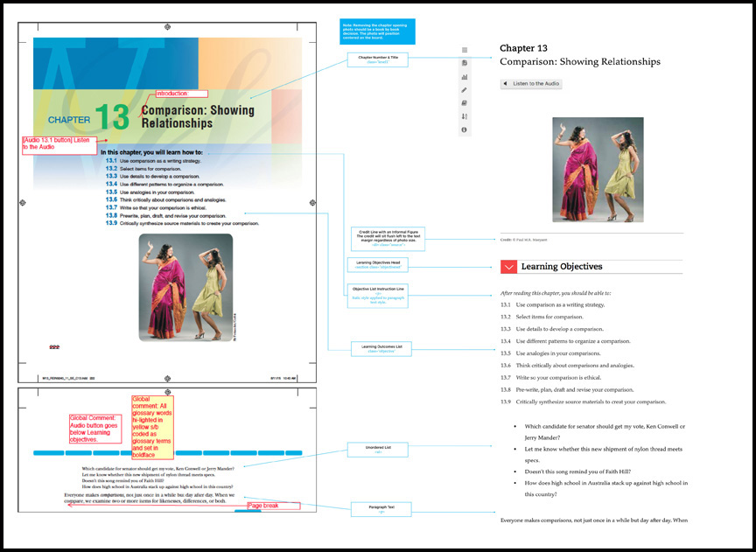Click the 'Learning Objectives' heading text
756x552 pixels.
click(x=562, y=267)
